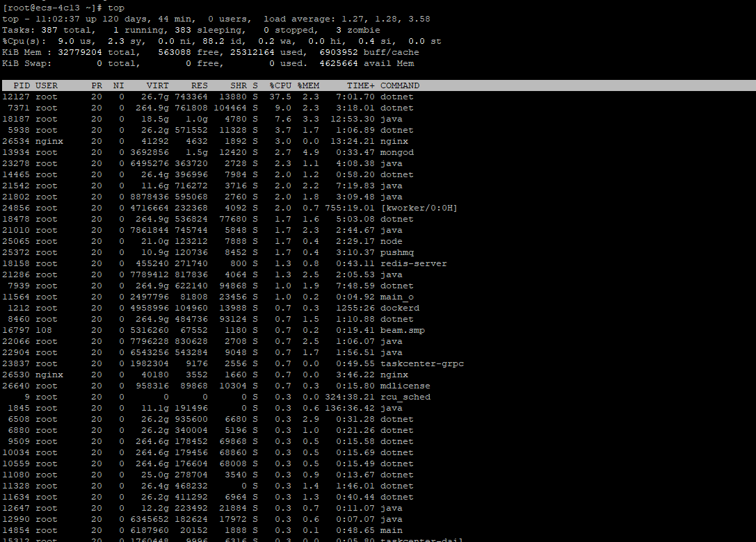Select the redis-server command

pos(414,263)
